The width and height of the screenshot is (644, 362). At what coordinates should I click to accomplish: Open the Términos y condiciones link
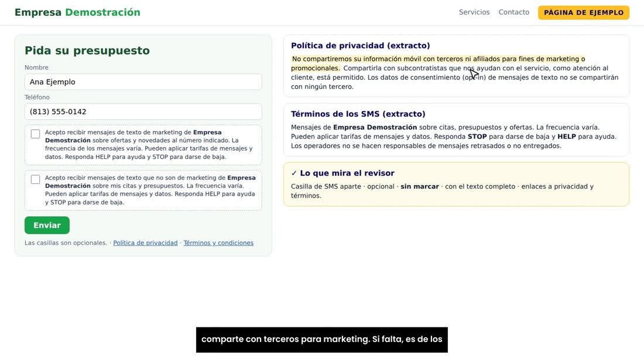tap(218, 243)
